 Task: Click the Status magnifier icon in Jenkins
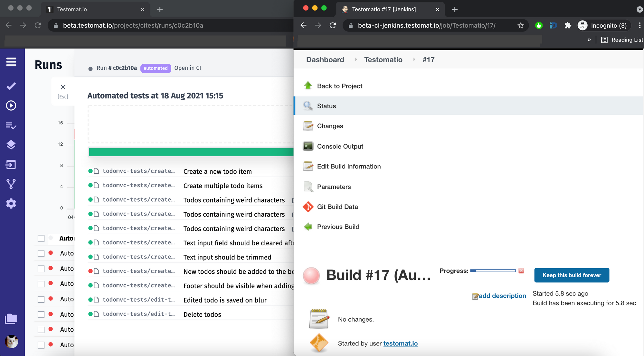coord(308,106)
